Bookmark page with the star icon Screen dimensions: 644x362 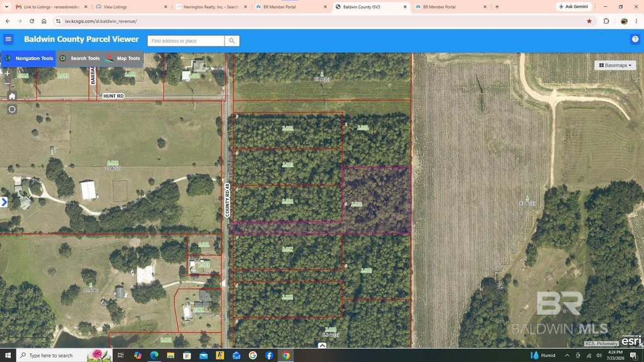click(589, 21)
